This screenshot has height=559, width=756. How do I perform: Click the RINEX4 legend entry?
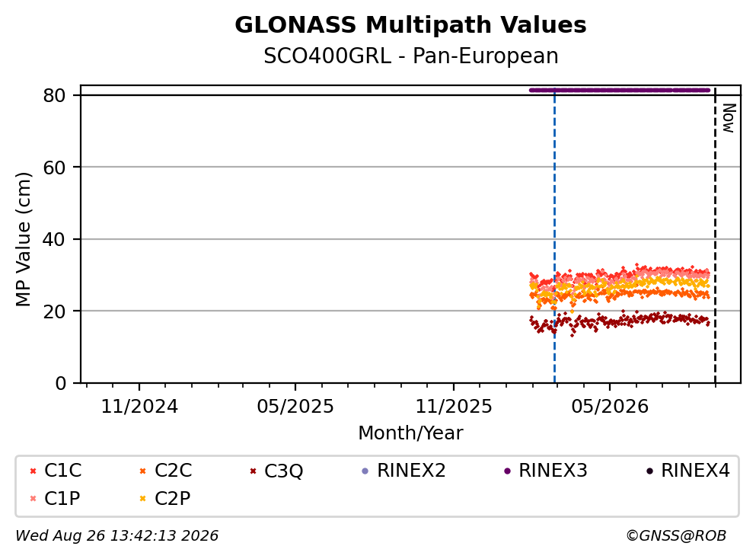pos(688,470)
